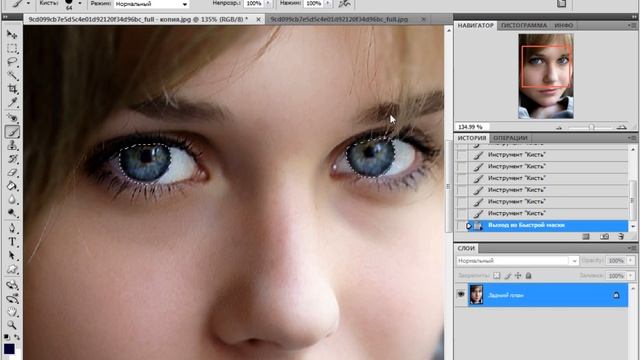Open the Нажим flow slider arrow
The image size is (640, 360).
coord(328,4)
